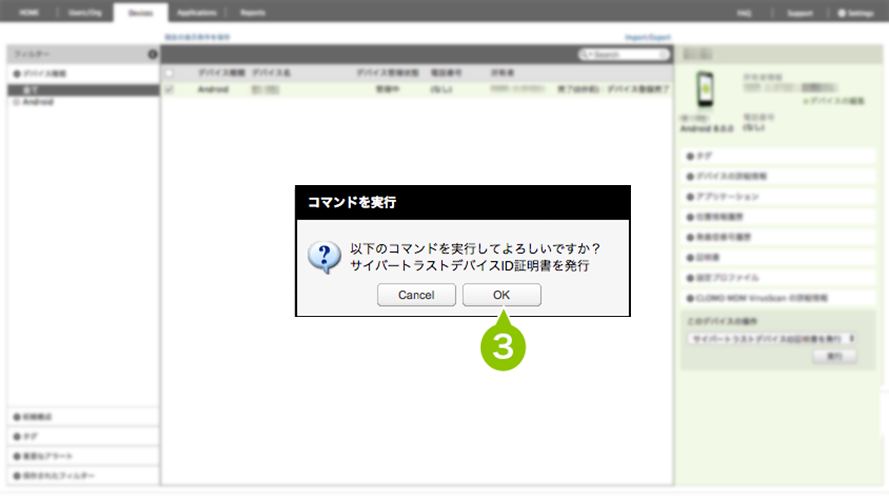Screen dimensions: 889x500
Task: Expand the デバイスの詳細情報 section
Action: [778, 176]
